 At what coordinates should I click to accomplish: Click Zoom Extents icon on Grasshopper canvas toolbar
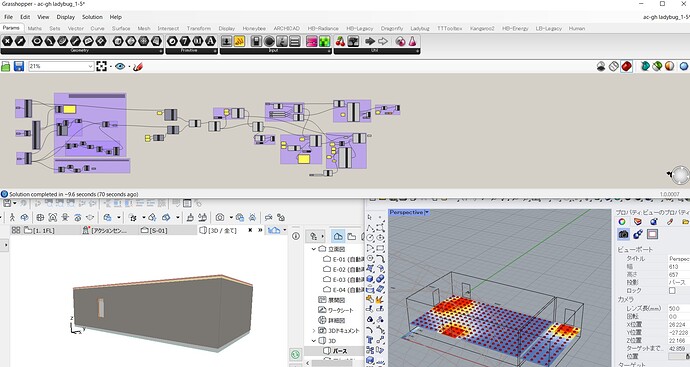(102, 66)
